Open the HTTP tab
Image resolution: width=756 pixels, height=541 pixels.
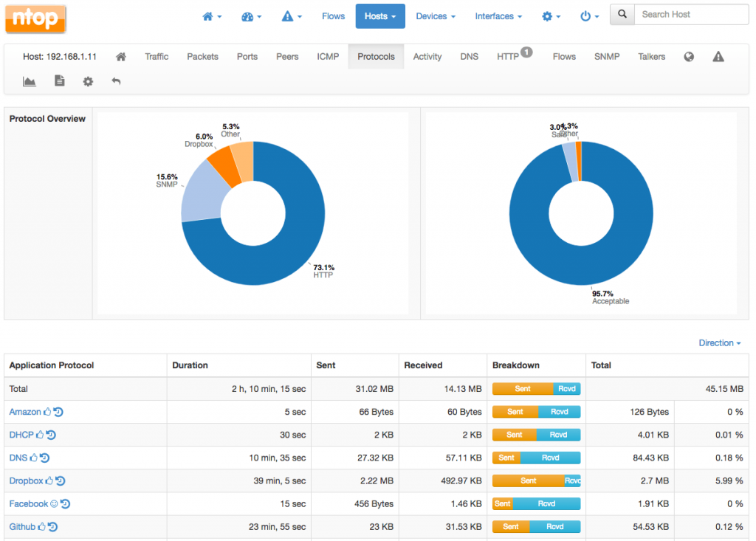pyautogui.click(x=508, y=57)
